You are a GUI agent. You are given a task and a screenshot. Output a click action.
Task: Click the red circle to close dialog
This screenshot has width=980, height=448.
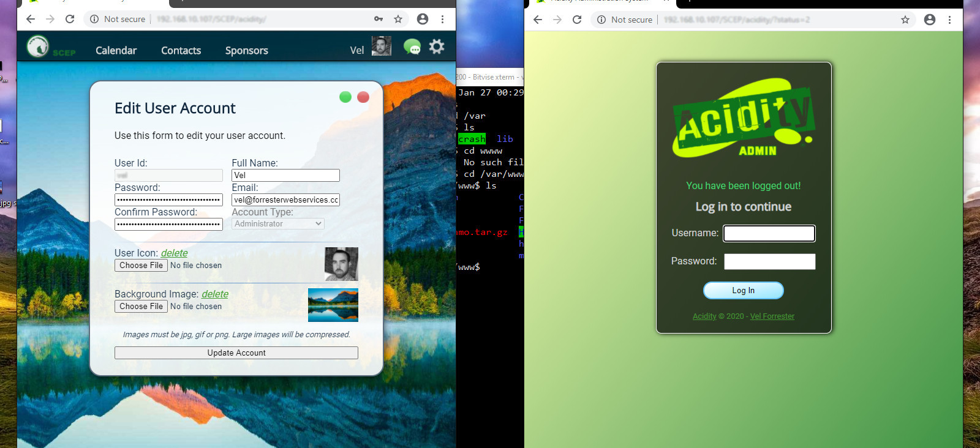[x=363, y=97]
